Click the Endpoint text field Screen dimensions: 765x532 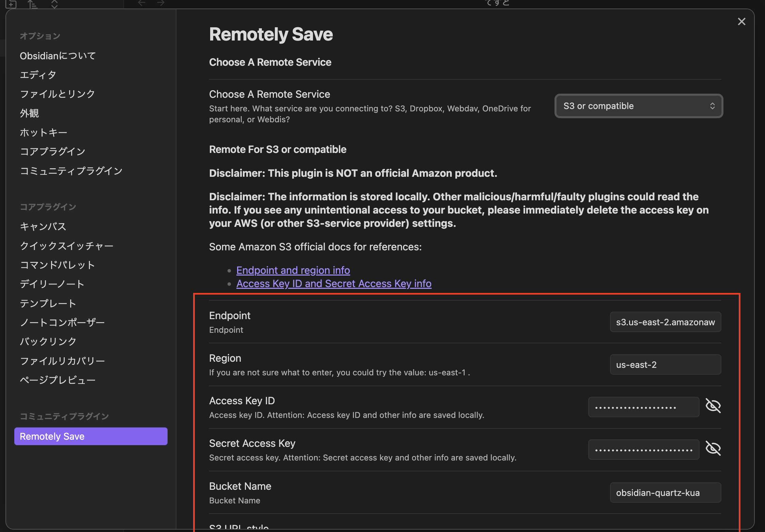665,322
